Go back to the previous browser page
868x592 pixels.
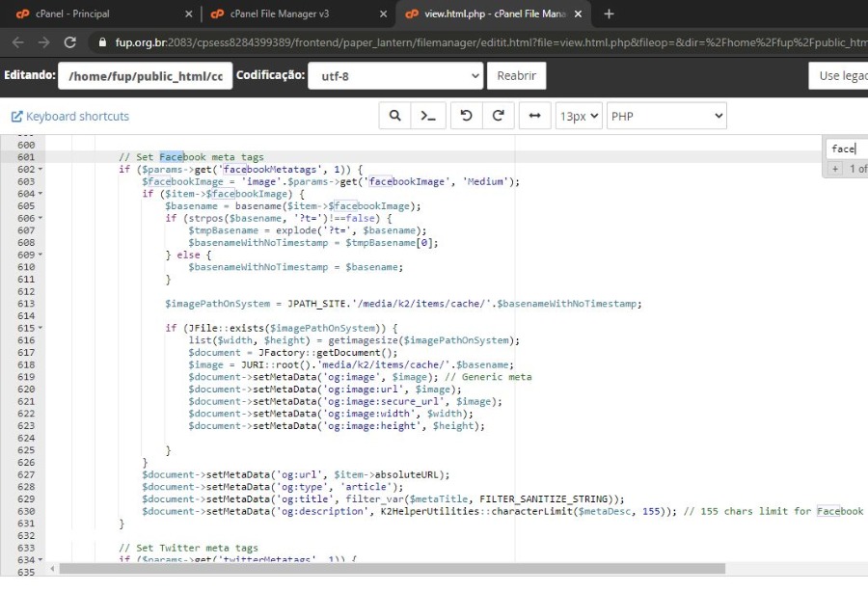point(17,42)
